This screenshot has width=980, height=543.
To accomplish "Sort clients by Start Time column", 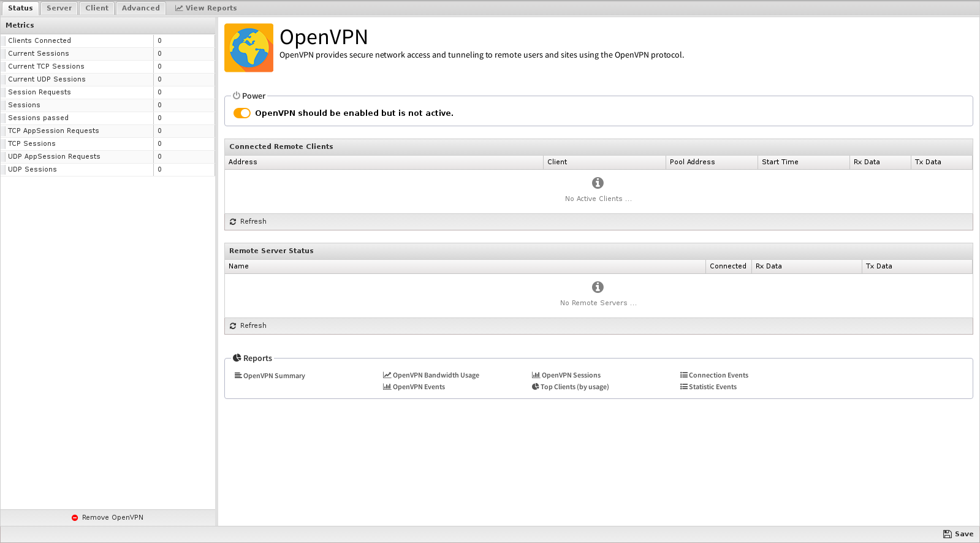I will (x=803, y=162).
